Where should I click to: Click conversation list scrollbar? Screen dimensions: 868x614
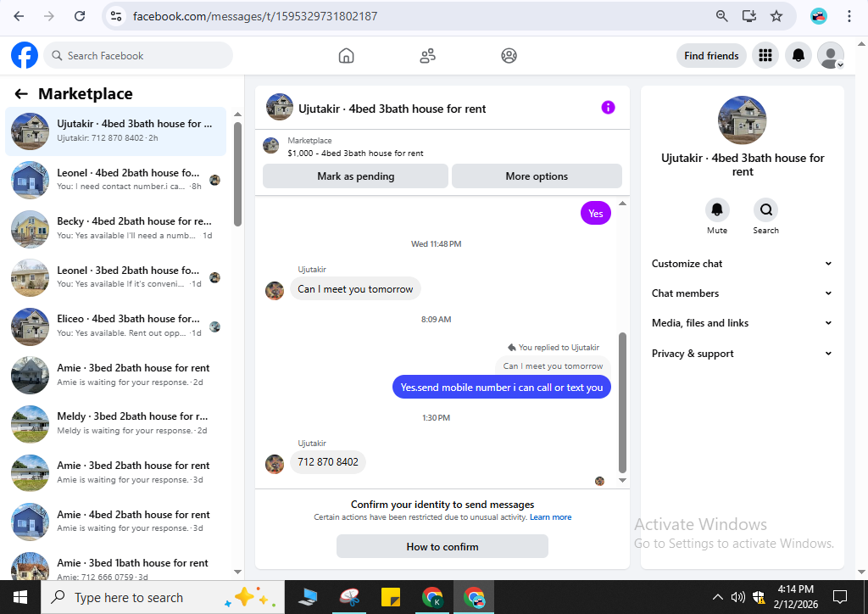(237, 174)
